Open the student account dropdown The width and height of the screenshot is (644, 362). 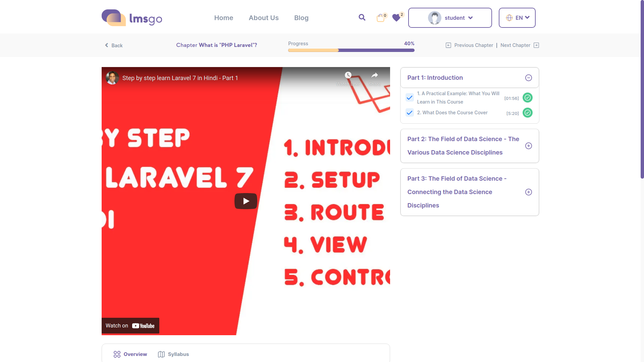450,18
